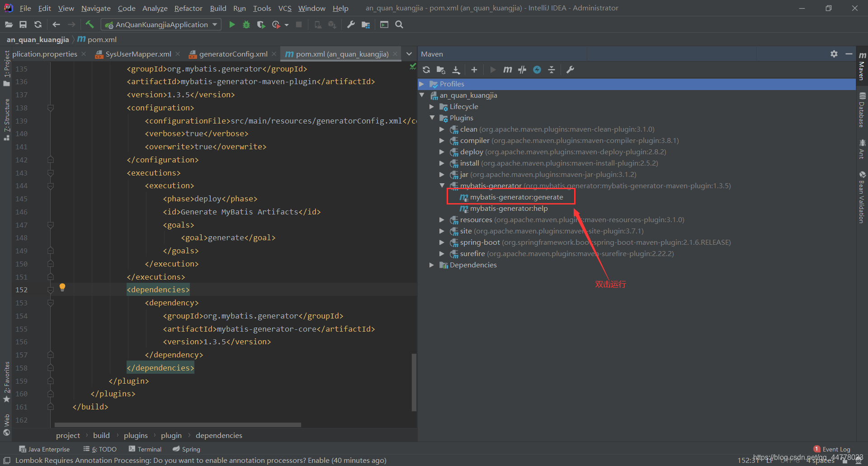Reimport all Maven projects icon
This screenshot has width=868, height=466.
tap(426, 70)
